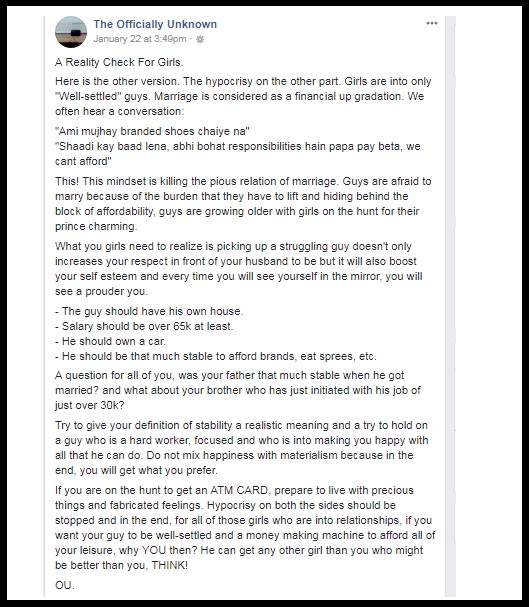
Task: Click the 'afford brands, eat sprees' bullet
Action: [x=216, y=356]
